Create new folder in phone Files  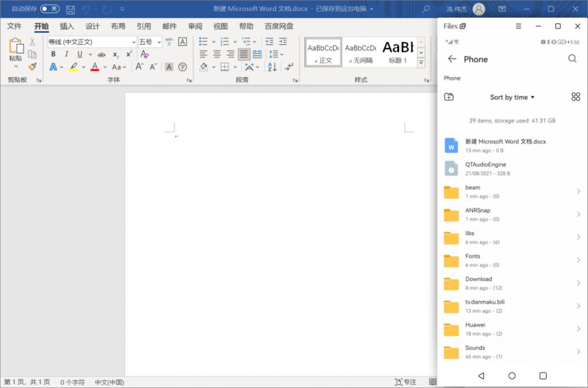449,97
